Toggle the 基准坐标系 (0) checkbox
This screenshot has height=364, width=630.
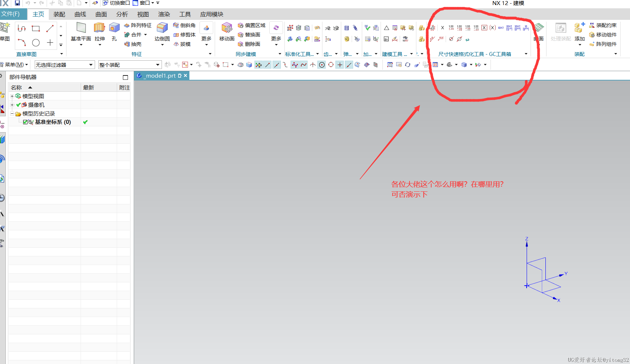(25, 122)
